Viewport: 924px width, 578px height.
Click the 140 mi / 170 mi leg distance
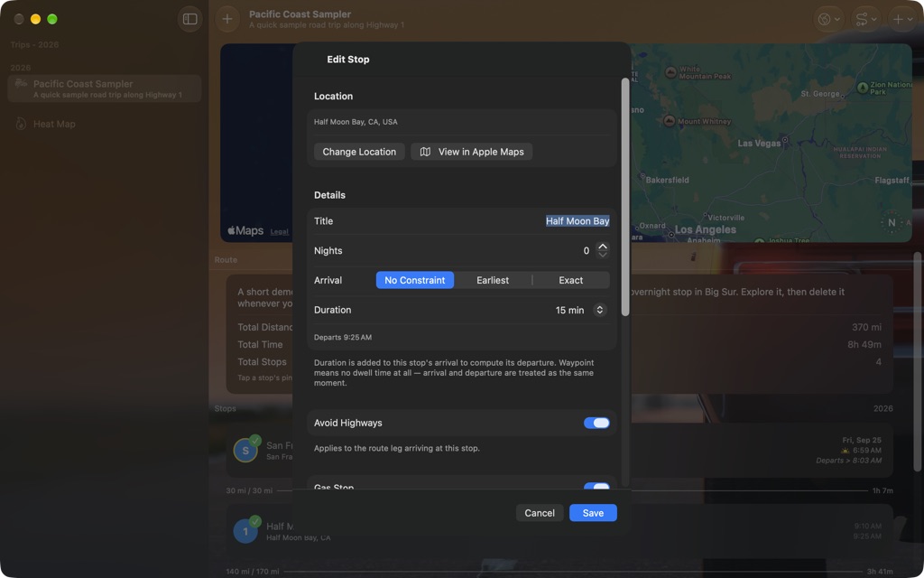253,572
